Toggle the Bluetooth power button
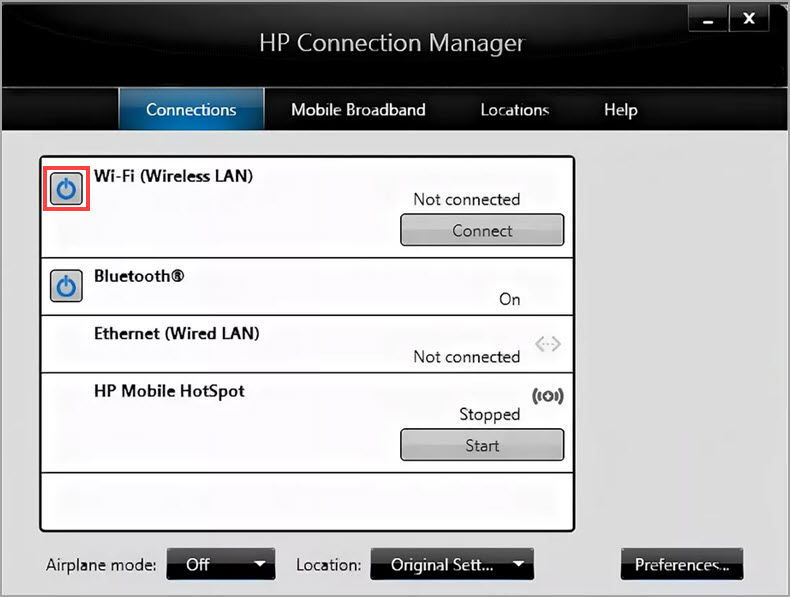This screenshot has width=790, height=597. tap(66, 286)
